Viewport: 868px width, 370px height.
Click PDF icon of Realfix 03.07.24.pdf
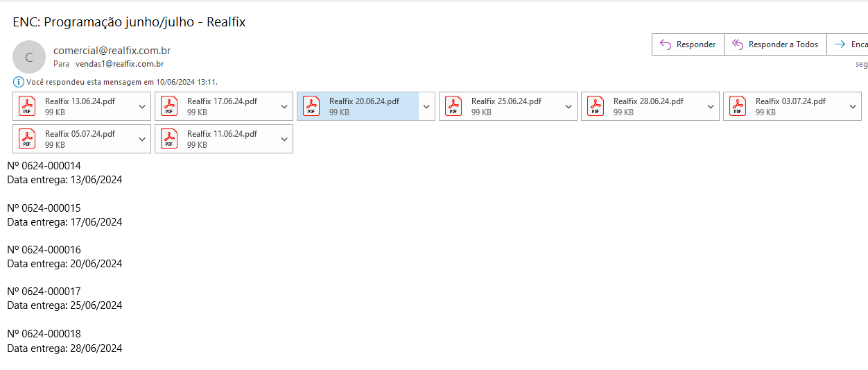(x=738, y=106)
